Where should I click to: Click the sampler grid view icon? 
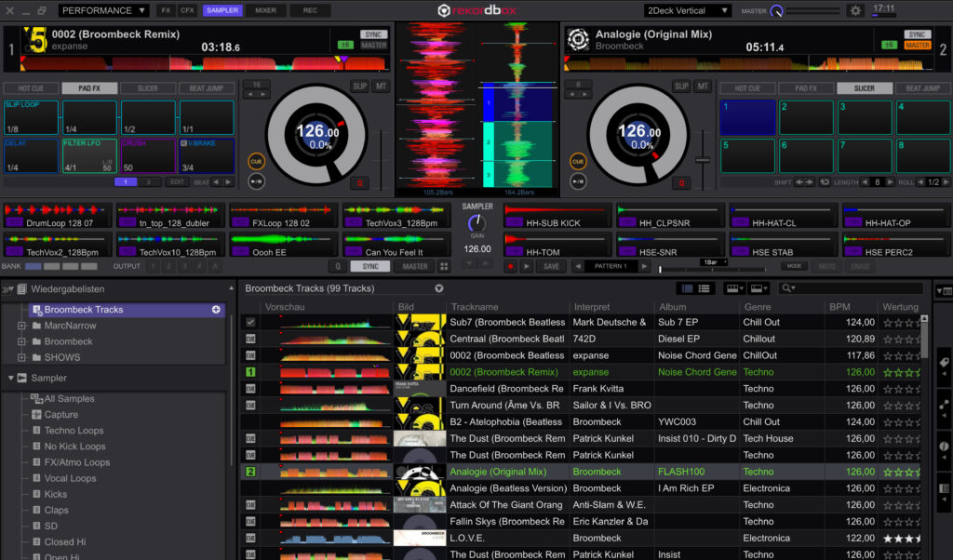444,266
